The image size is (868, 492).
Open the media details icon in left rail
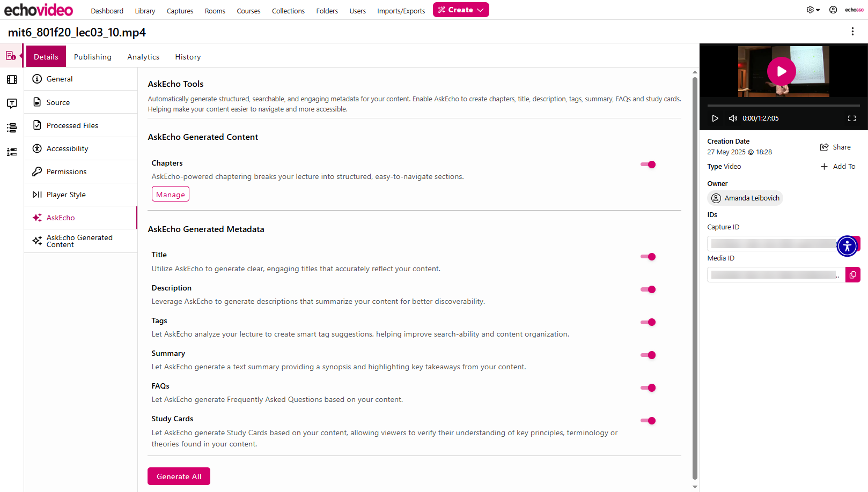(x=11, y=56)
